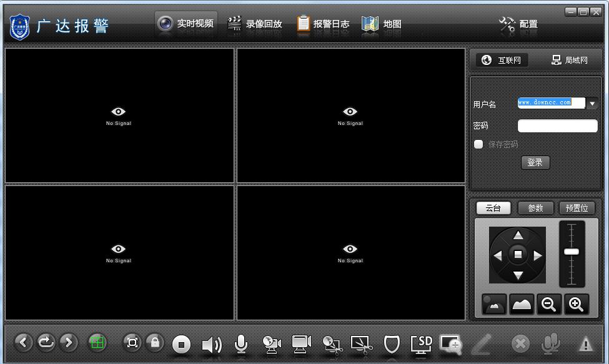Click the SD card monitor icon
609x364 pixels.
pyautogui.click(x=422, y=343)
